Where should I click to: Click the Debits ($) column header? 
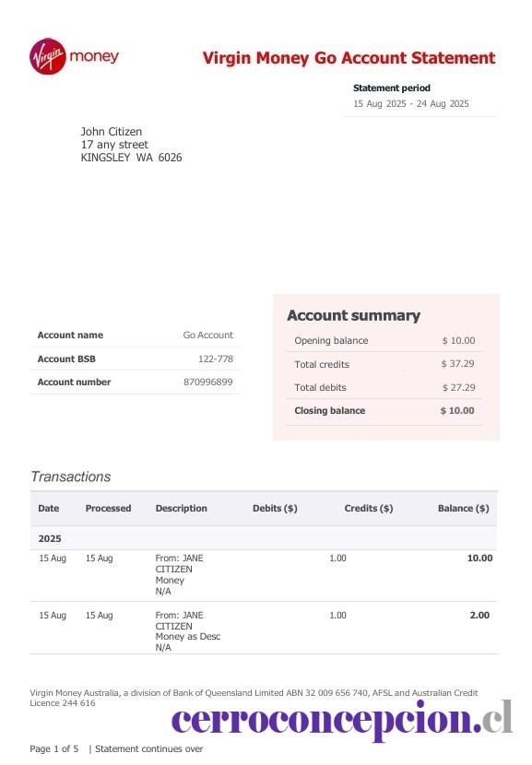(x=275, y=508)
